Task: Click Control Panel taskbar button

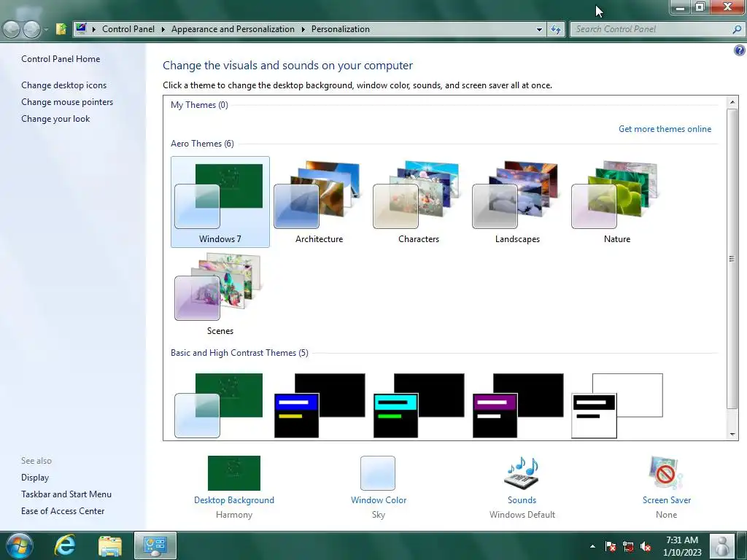Action: (x=155, y=545)
